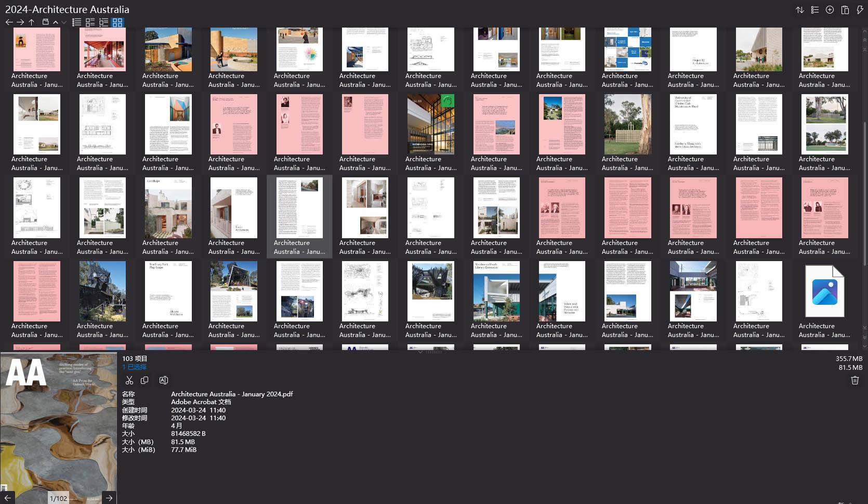Open the rename tool icon

point(163,380)
